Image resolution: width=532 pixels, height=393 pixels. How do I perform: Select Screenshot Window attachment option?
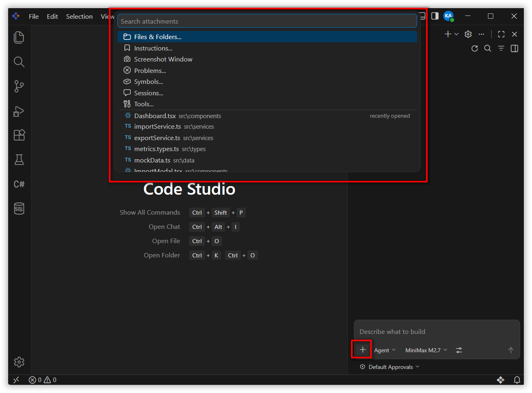(x=267, y=59)
